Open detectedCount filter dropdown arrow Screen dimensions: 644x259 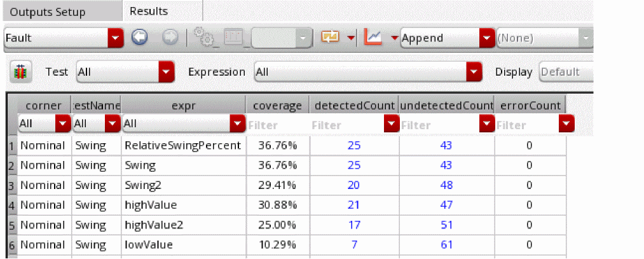pos(392,123)
